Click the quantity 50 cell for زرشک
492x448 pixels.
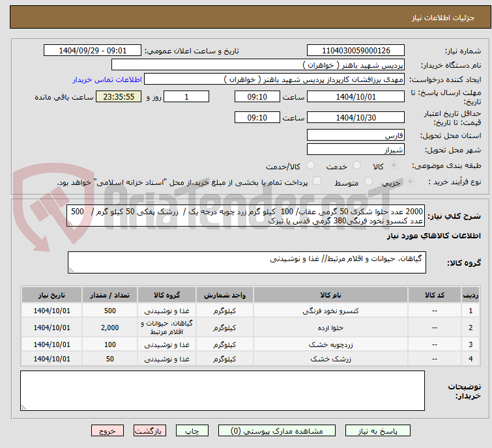tap(110, 359)
